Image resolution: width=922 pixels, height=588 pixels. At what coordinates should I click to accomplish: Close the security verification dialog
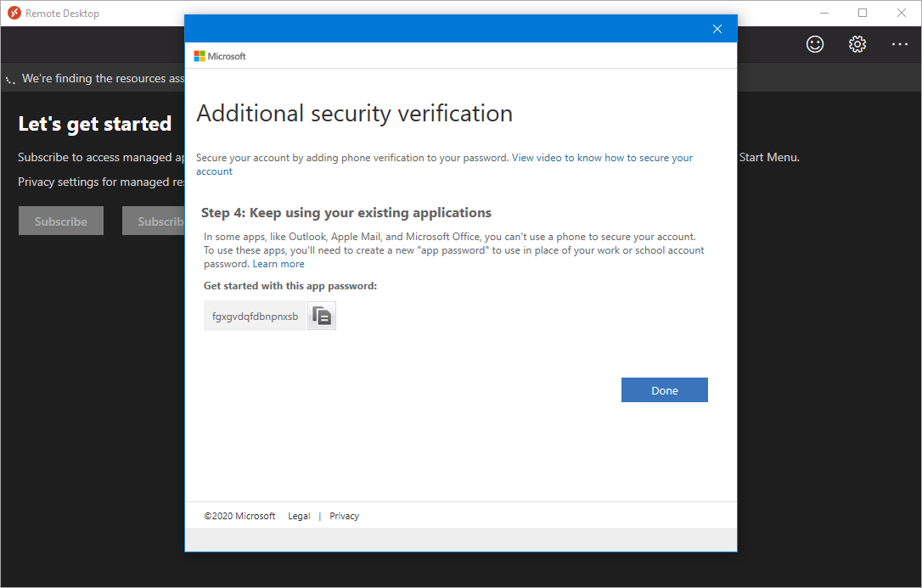(717, 29)
